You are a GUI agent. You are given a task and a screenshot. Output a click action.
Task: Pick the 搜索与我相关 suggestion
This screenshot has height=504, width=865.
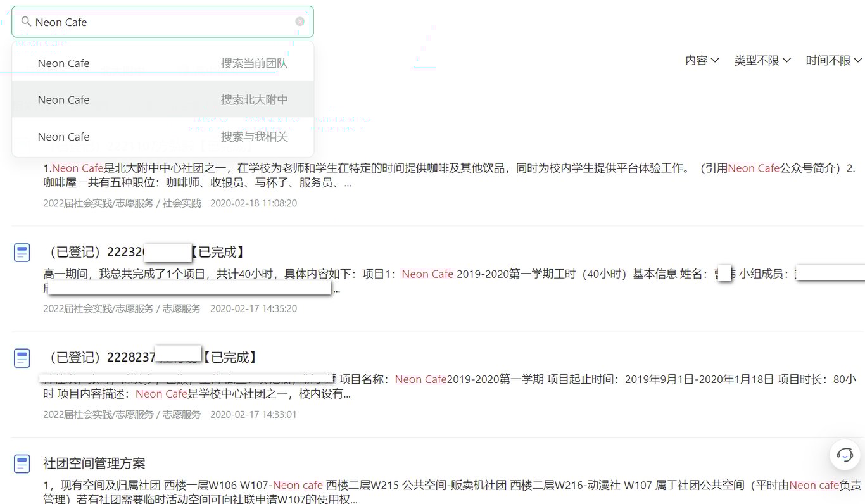pyautogui.click(x=162, y=137)
